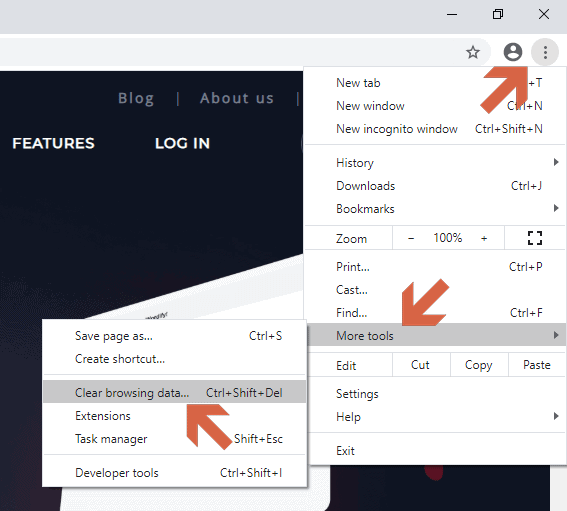Choose Cast... from the menu
This screenshot has width=567, height=511.
click(x=435, y=290)
